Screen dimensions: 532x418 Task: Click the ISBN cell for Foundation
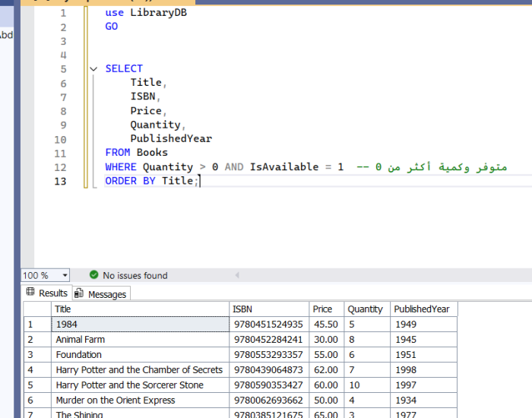(x=269, y=355)
